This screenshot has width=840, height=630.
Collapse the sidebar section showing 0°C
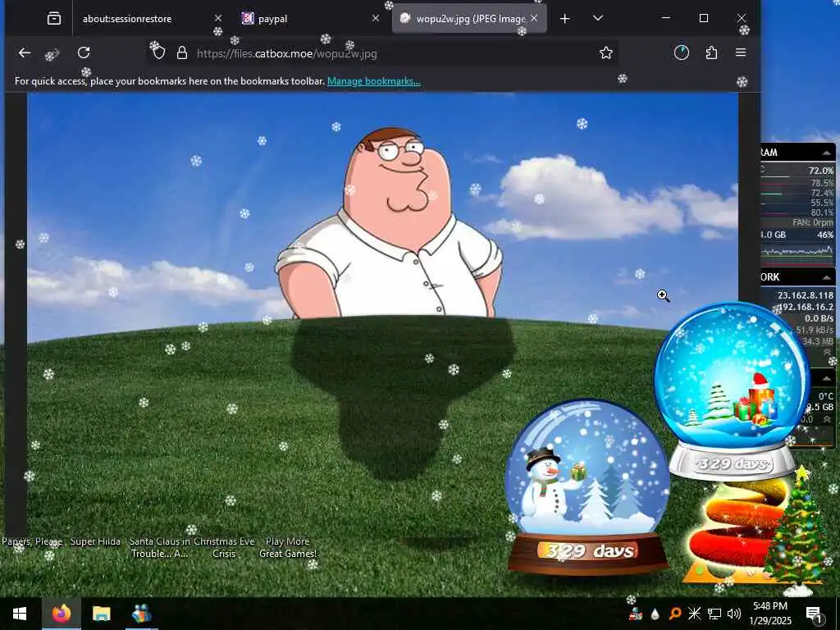click(x=827, y=379)
